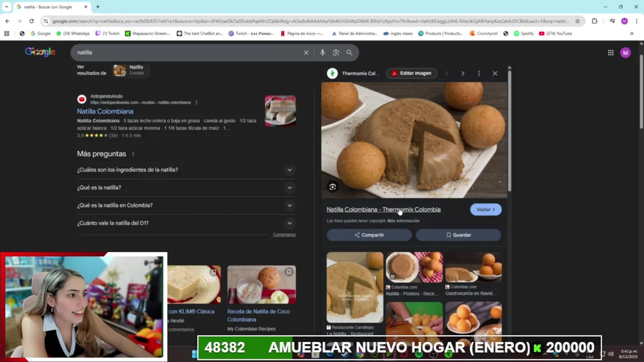Start voice search with the microphone icon
Viewport: 644px width, 362px height.
[x=323, y=52]
